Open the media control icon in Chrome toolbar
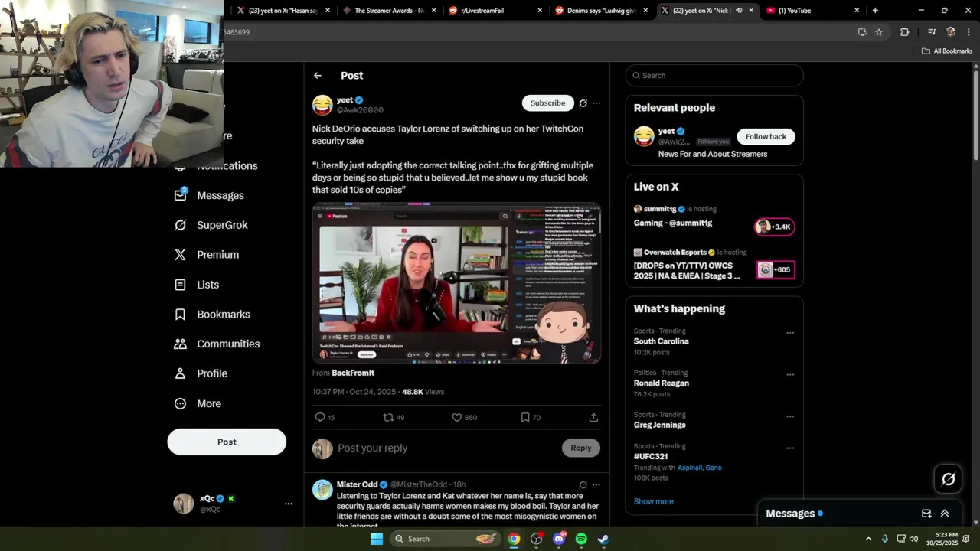 click(932, 32)
